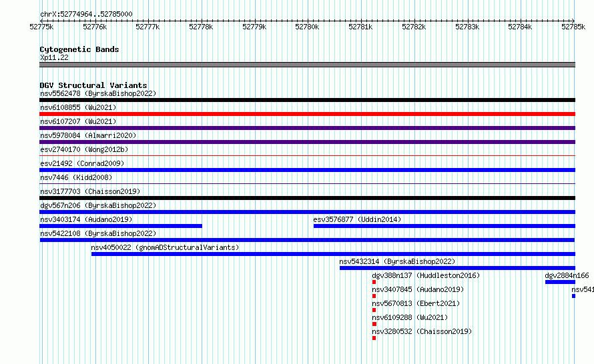
Task: Click the nsv3407845 (Audano2019) label
Action: 418,289
